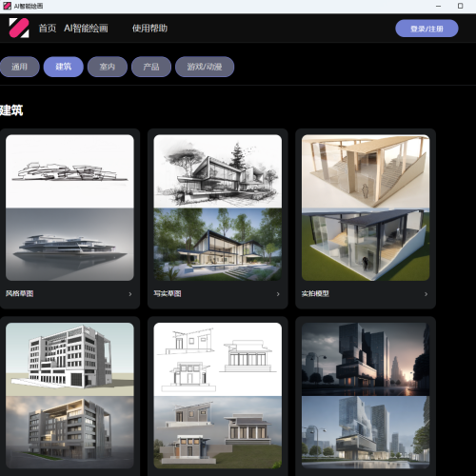476x476 pixels.
Task: Open the 首页 home page
Action: 48,29
